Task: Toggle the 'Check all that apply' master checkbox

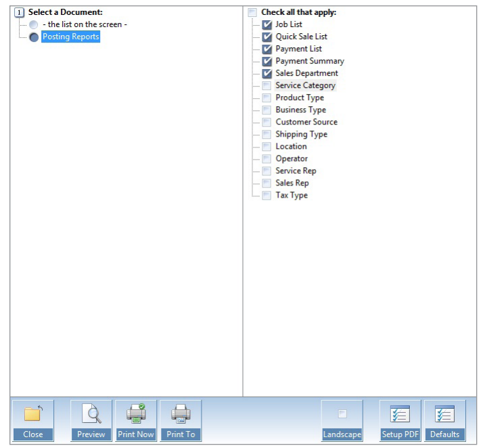Action: (252, 12)
